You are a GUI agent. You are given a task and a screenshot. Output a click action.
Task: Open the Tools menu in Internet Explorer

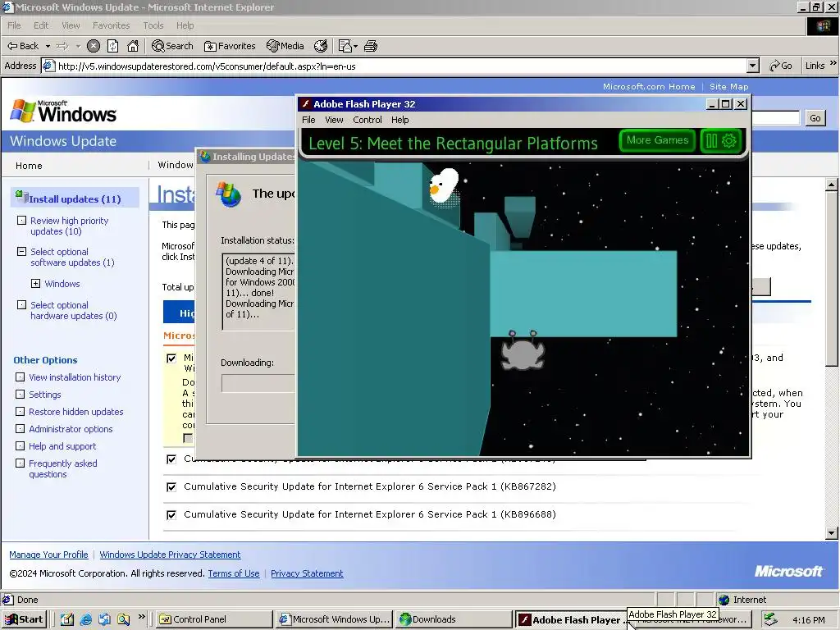point(153,25)
